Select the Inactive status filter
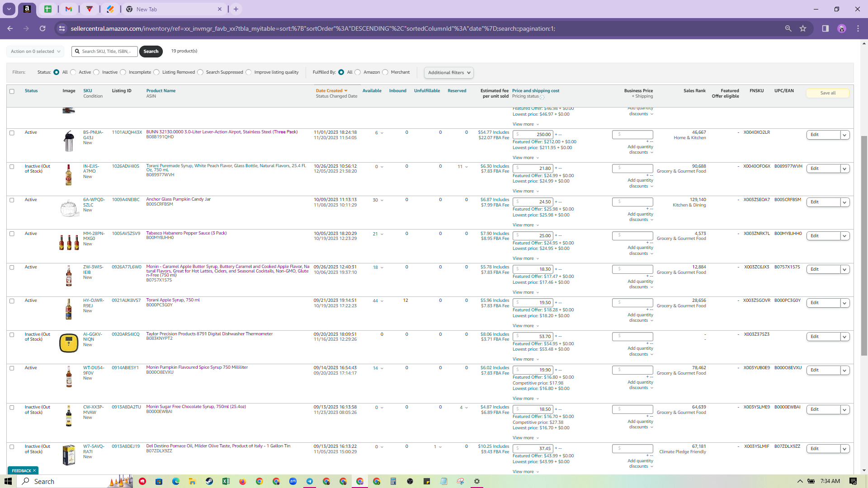The width and height of the screenshot is (868, 488). point(96,72)
